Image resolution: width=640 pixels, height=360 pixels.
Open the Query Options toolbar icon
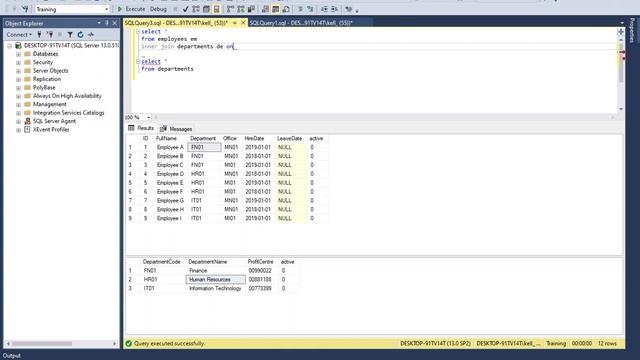tap(207, 9)
